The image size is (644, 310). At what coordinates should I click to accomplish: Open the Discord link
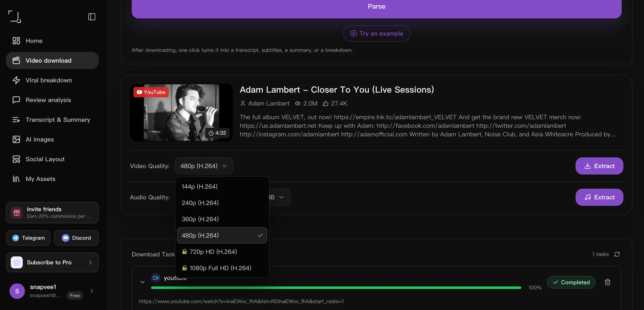76,238
